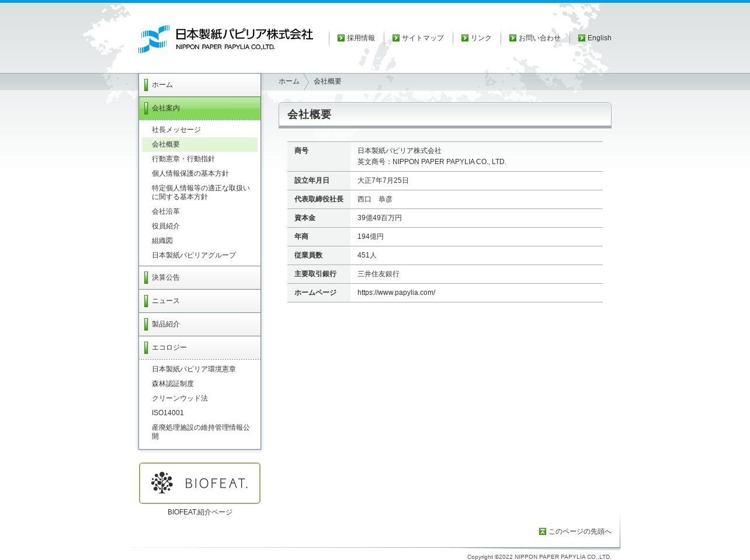Screen dimensions: 750x560
Task: Open ニュース sidebar section
Action: click(x=200, y=301)
